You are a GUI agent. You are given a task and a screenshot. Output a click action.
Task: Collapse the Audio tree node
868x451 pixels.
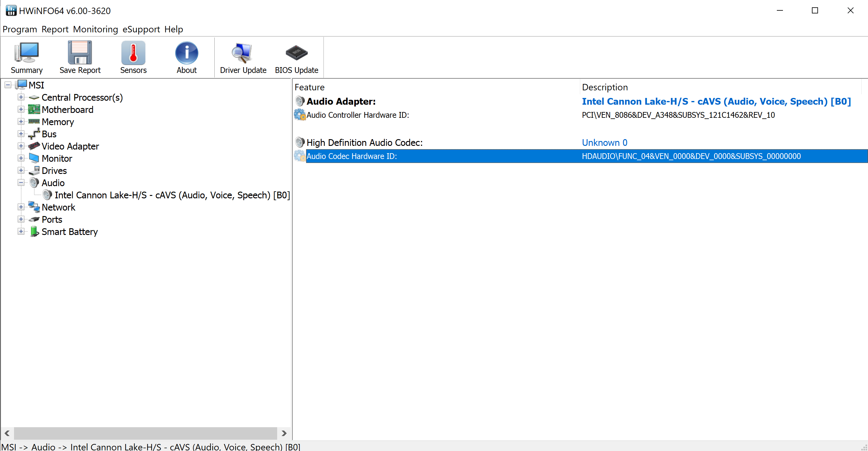tap(21, 183)
